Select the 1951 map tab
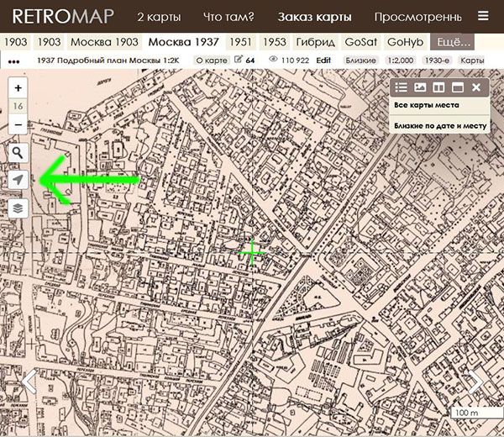The height and width of the screenshot is (437, 504). point(240,41)
